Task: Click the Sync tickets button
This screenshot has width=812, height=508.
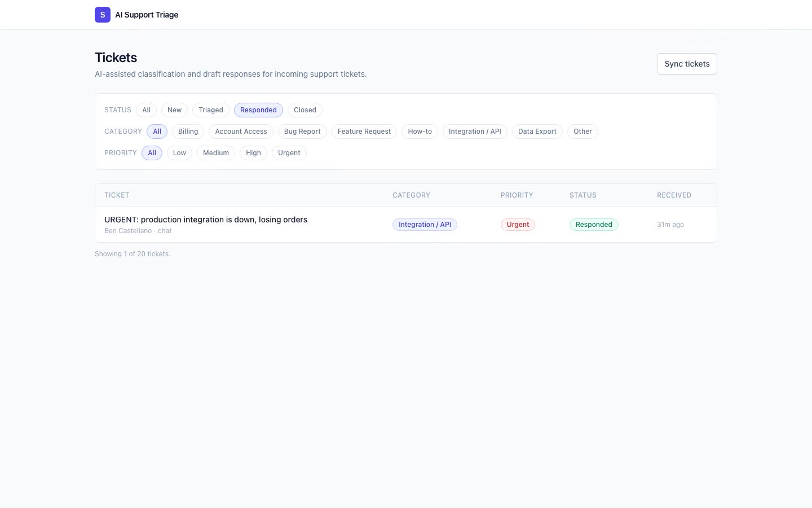Action: (x=687, y=64)
